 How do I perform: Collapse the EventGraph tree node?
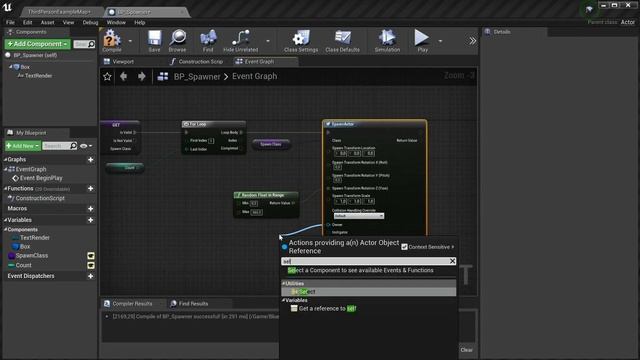point(6,169)
